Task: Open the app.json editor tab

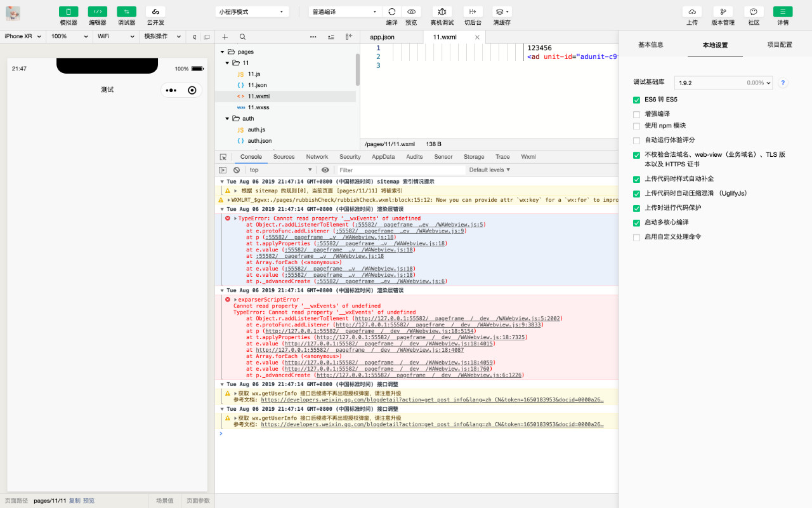Action: 382,37
